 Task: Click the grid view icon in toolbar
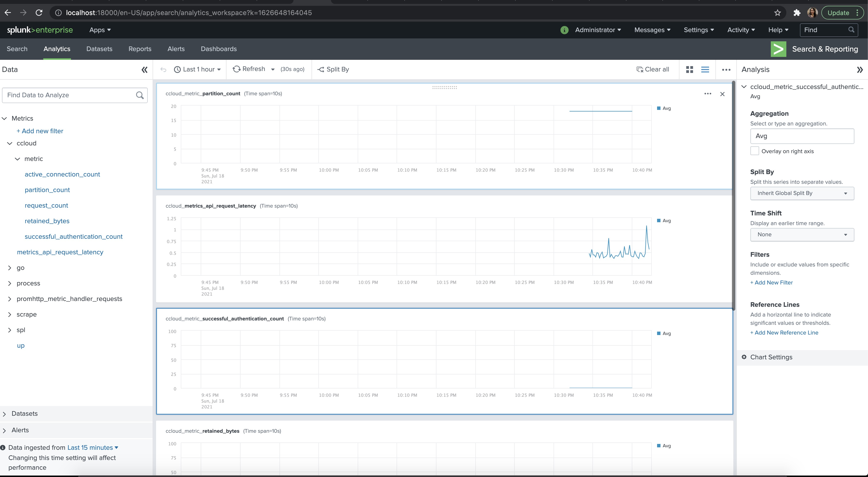point(690,69)
